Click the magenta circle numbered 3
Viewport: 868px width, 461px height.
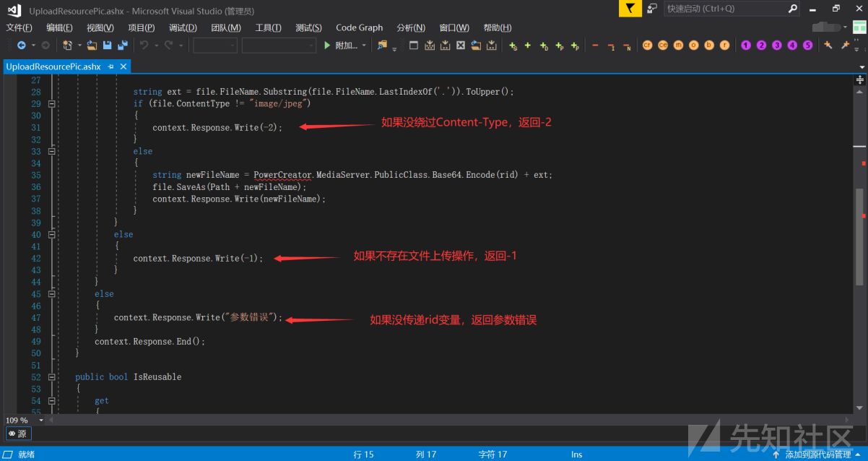(x=777, y=45)
